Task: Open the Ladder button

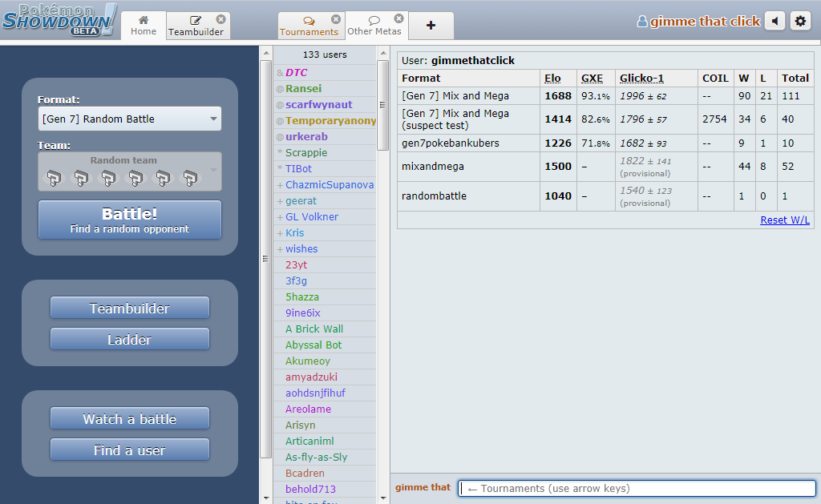Action: [x=129, y=340]
